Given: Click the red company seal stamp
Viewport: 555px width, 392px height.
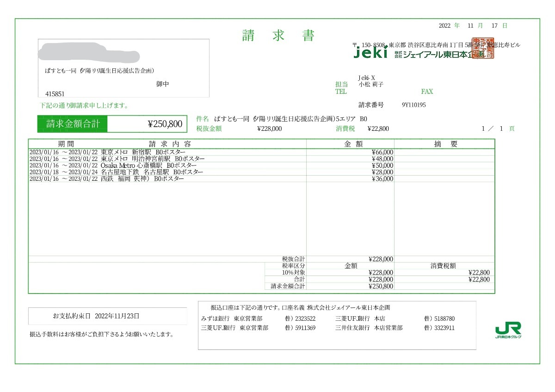Looking at the screenshot, I should point(482,48).
